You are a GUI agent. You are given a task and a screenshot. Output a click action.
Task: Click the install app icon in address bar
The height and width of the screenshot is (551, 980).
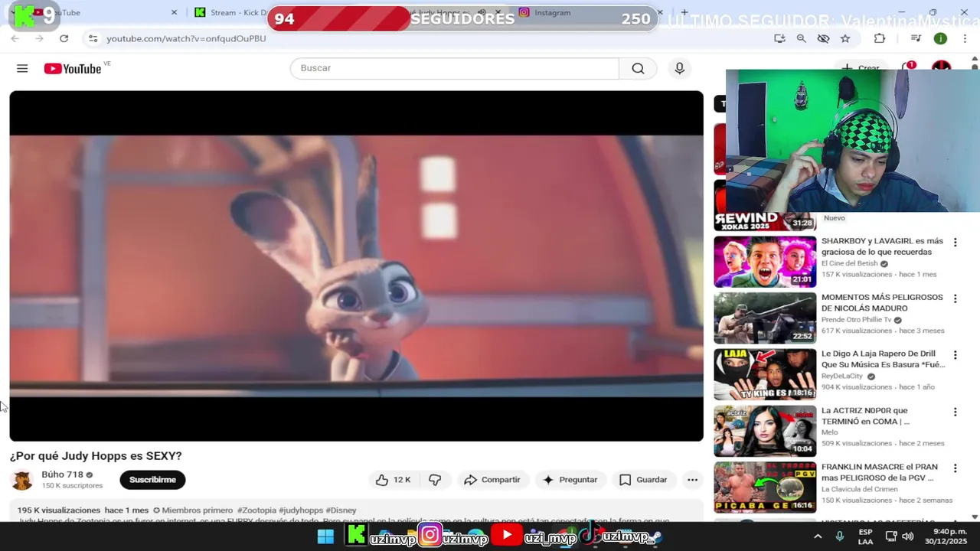click(x=779, y=38)
